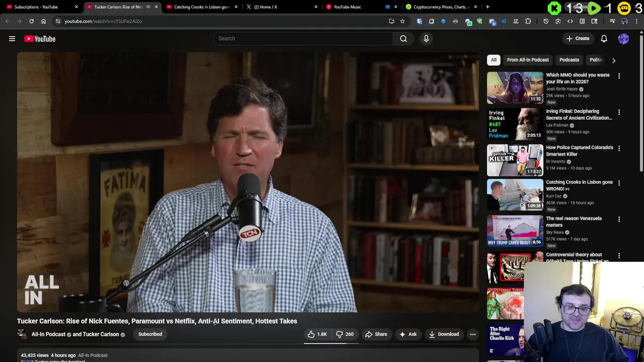Select the All filter chip

(x=494, y=60)
